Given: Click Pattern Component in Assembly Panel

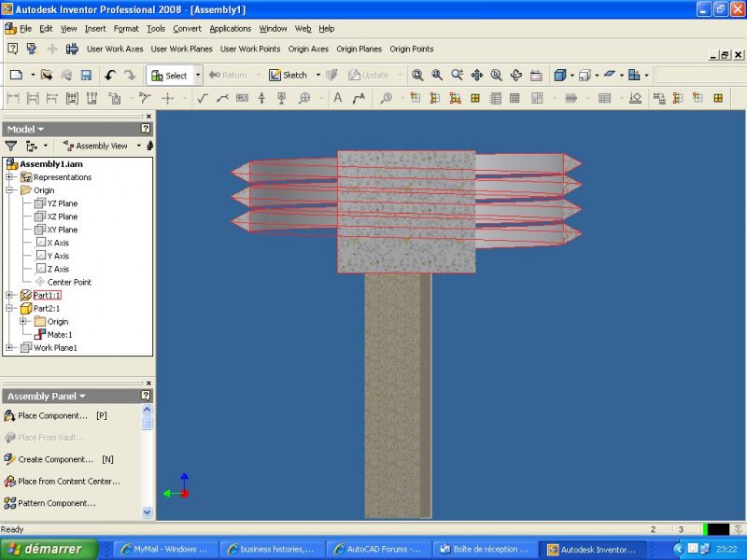Looking at the screenshot, I should coord(56,503).
